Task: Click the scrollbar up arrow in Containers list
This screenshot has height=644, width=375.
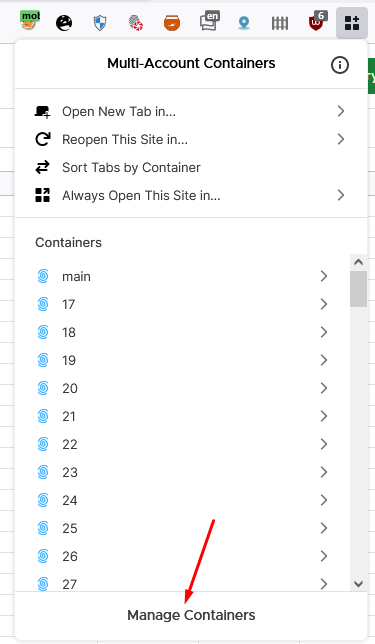Action: [x=358, y=262]
